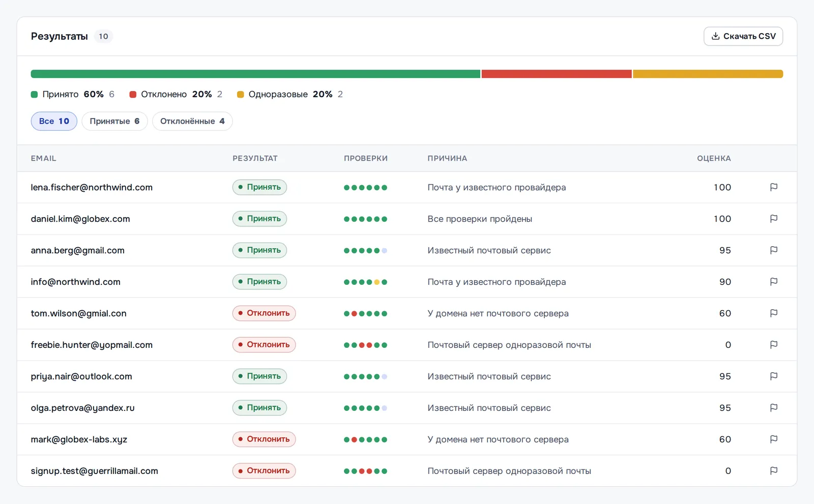Flag the priya.nair@outlook.com row
The height and width of the screenshot is (504, 814).
(773, 376)
